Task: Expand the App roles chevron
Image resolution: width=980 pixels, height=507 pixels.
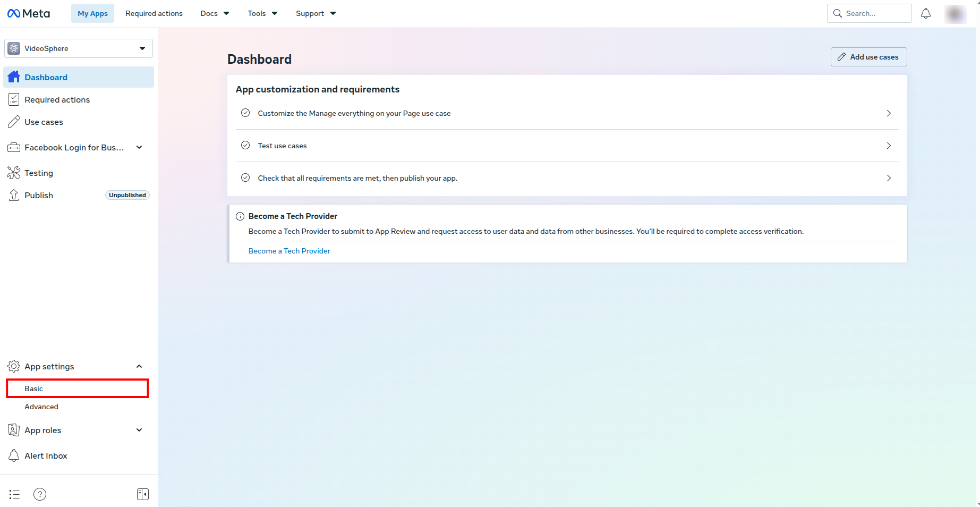Action: [139, 430]
